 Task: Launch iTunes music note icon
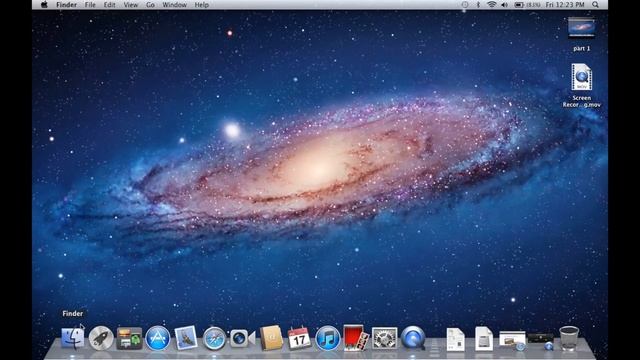click(x=327, y=338)
